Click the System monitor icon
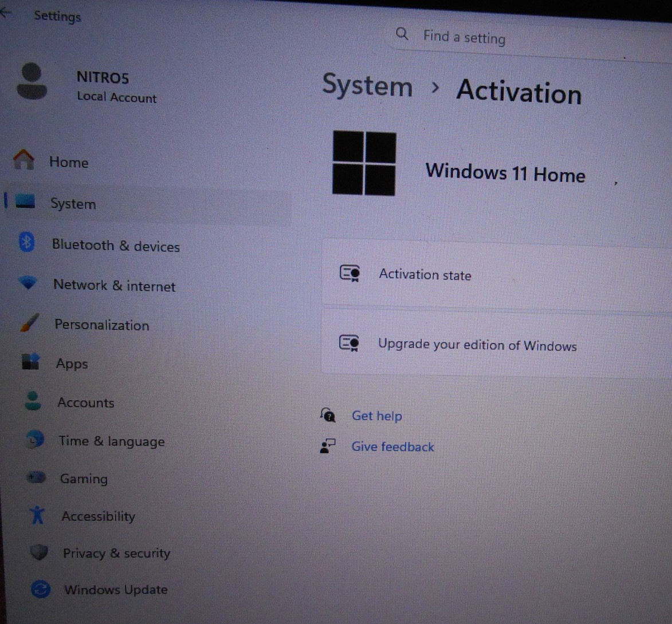 click(25, 201)
